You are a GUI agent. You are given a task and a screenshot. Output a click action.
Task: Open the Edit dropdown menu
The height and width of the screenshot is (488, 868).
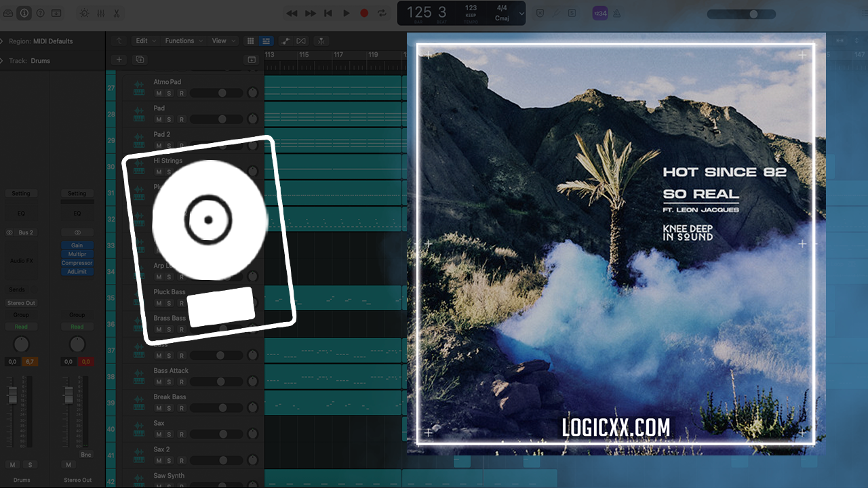(145, 41)
